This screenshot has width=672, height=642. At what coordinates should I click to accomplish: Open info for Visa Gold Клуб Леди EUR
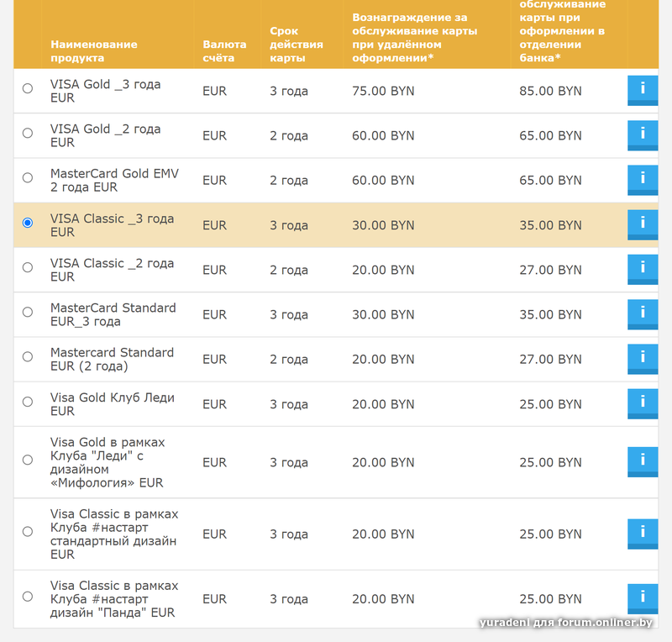coord(643,403)
